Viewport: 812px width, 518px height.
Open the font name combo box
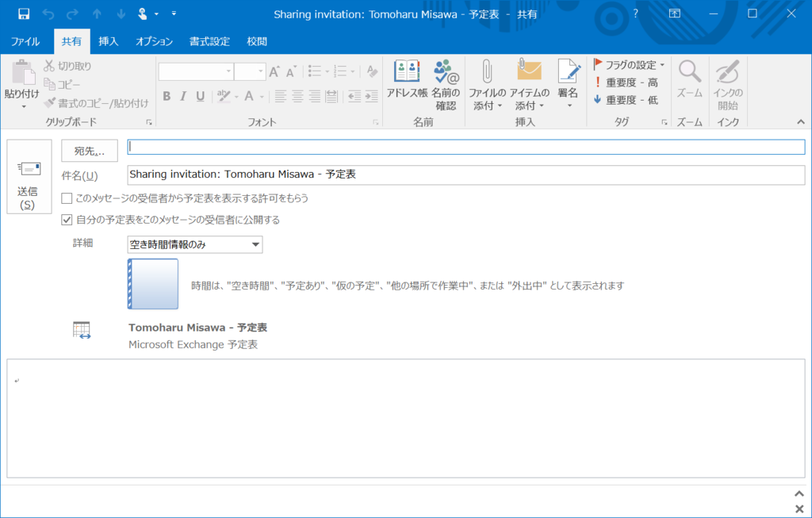(197, 71)
